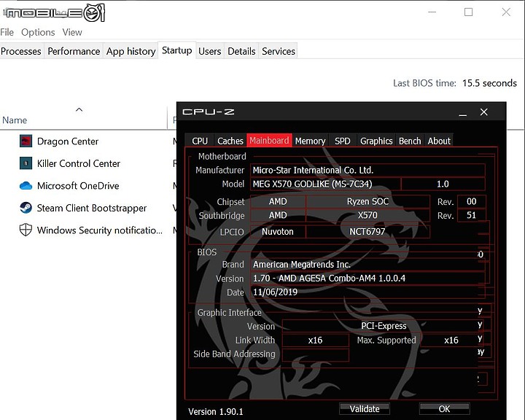The height and width of the screenshot is (420, 525).
Task: Switch to the App history tab
Action: 131,51
